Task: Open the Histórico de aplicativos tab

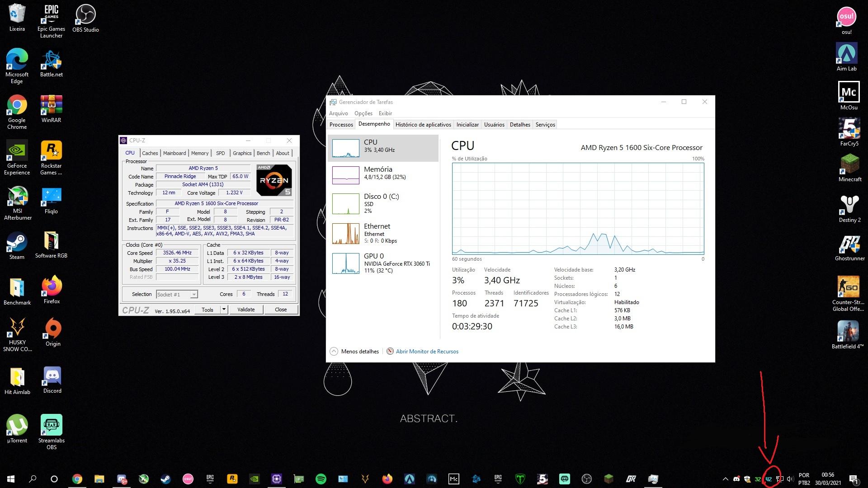Action: pyautogui.click(x=423, y=124)
